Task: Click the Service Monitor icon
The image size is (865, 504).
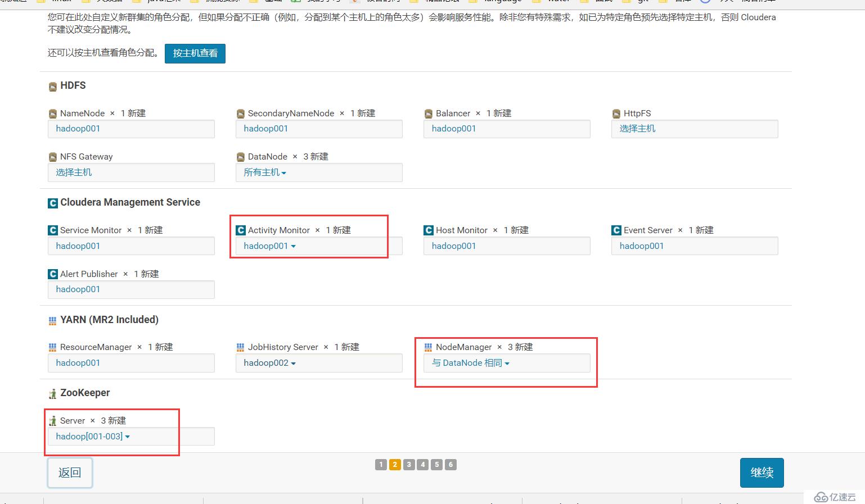Action: [x=53, y=230]
